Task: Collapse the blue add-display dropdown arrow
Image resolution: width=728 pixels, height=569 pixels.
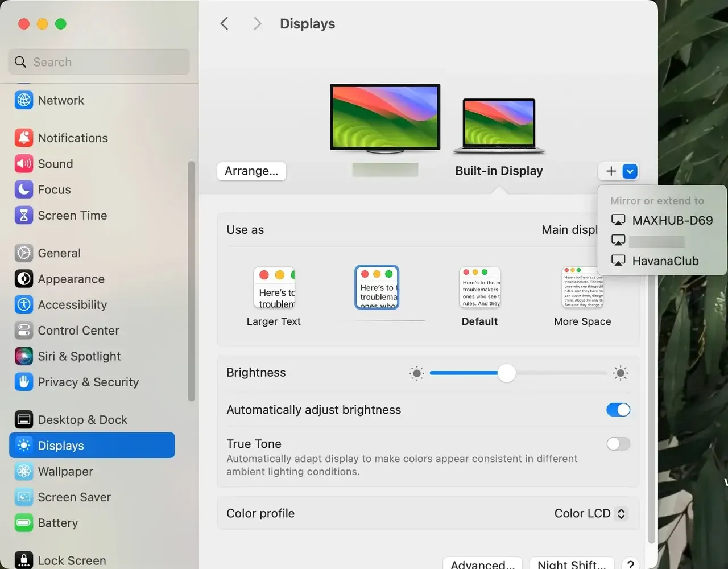Action: (x=630, y=171)
